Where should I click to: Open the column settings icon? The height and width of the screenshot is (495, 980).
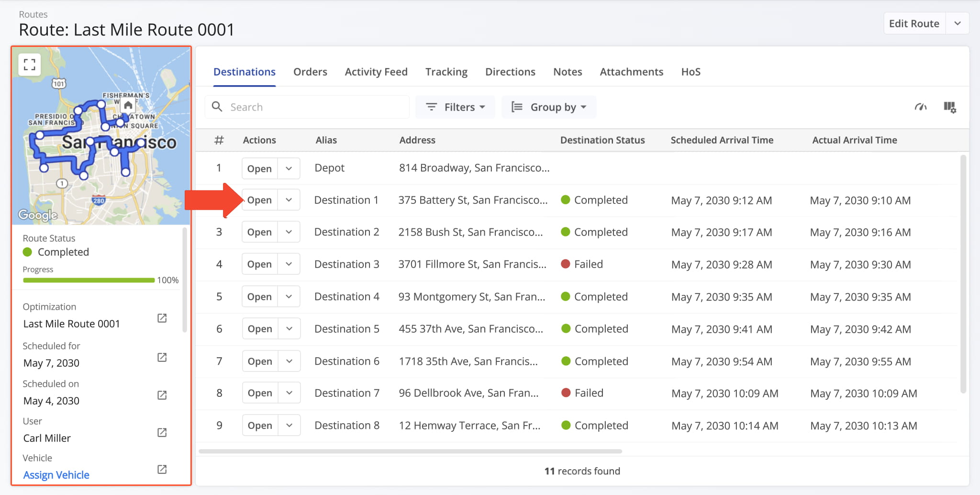tap(949, 107)
